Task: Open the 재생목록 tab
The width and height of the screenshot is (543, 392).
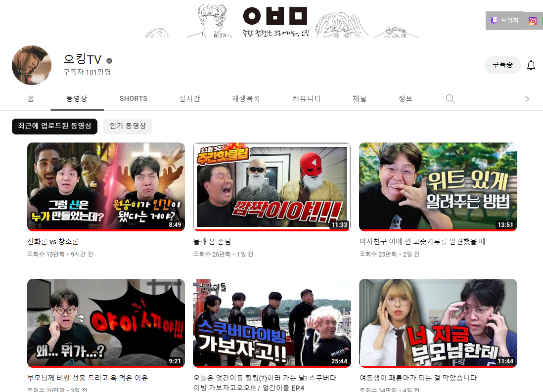Action: [246, 99]
